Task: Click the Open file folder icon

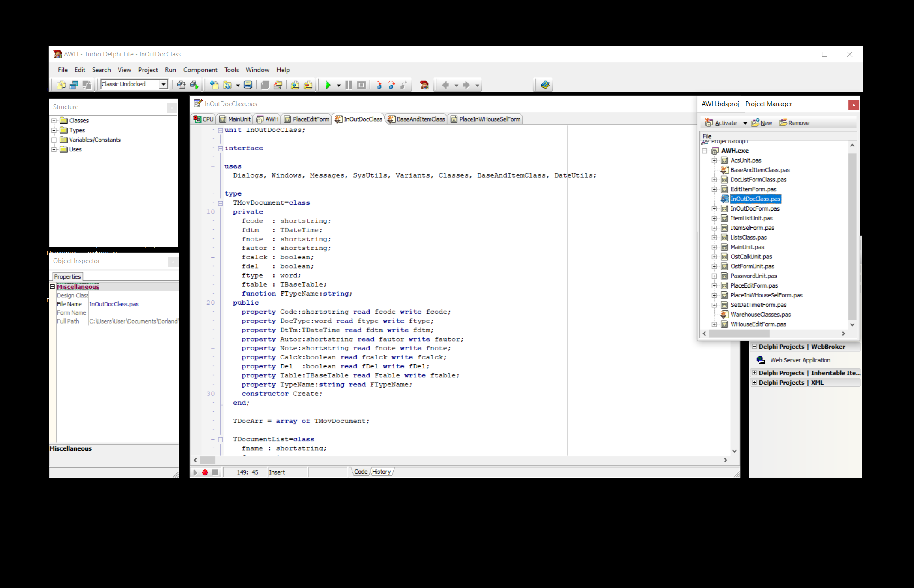Action: (x=227, y=85)
